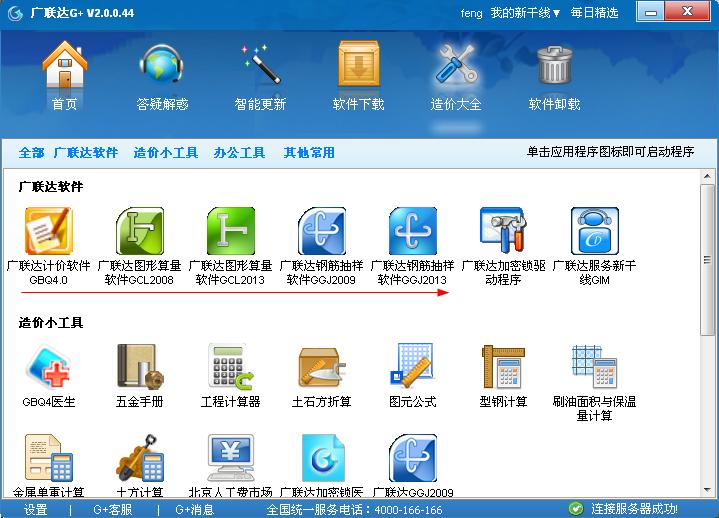This screenshot has width=719, height=518.
Task: Open 广联达GGJ2009 icon in bottom row
Action: [x=412, y=458]
